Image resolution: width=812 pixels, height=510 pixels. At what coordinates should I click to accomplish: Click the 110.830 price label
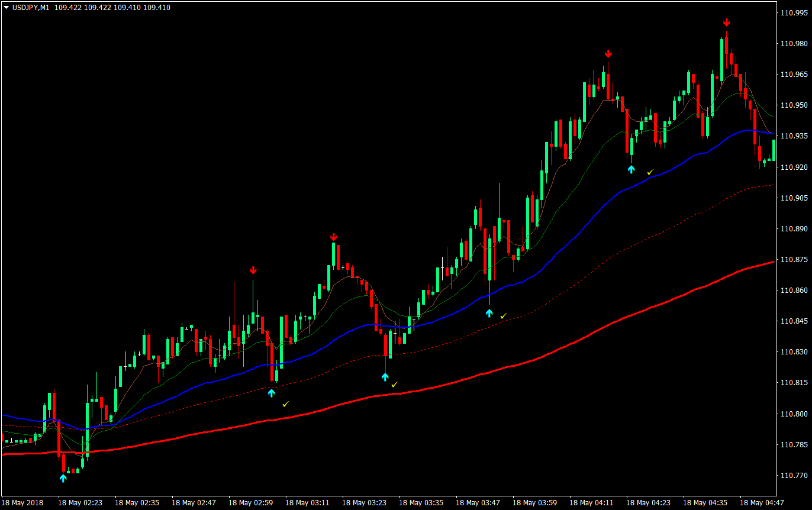pos(794,352)
